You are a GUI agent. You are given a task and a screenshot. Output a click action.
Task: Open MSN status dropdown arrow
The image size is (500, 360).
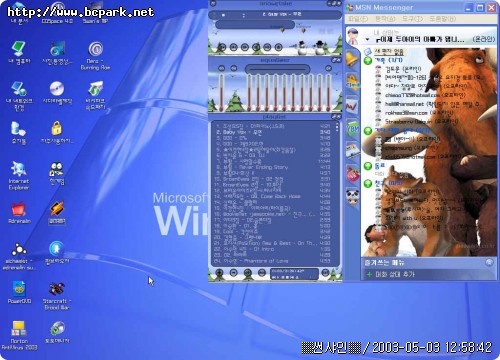367,39
